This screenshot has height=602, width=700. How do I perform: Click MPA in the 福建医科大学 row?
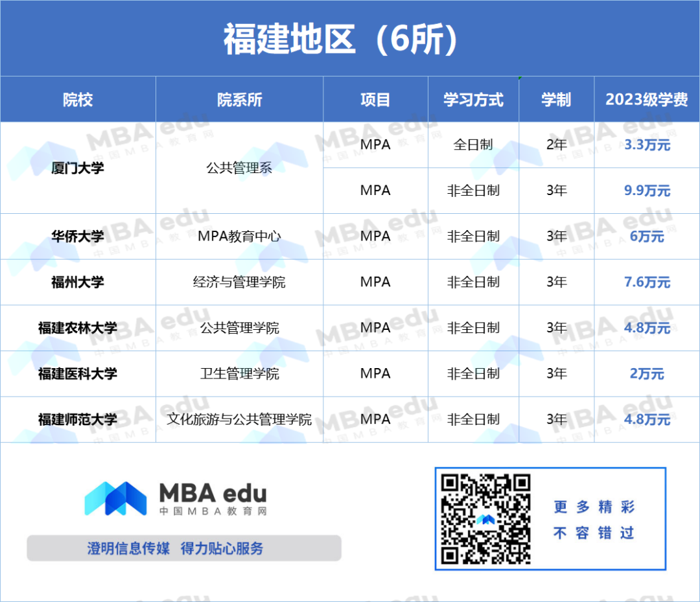coord(375,373)
